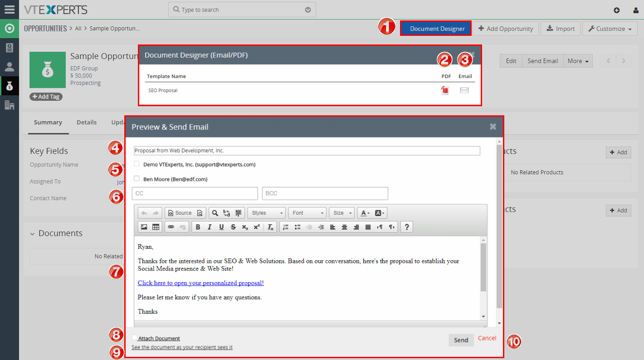Insert a bulleted list
Image resolution: width=644 pixels, height=360 pixels.
coord(298,227)
